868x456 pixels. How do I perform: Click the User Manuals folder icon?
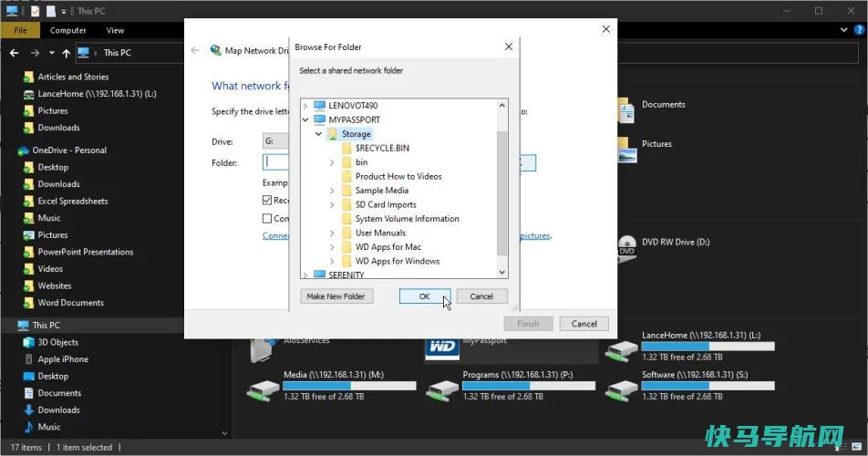coord(346,233)
